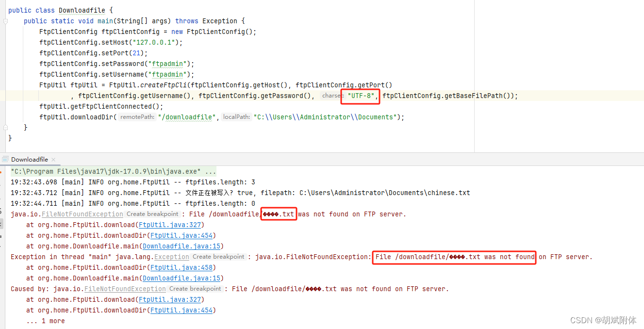This screenshot has height=329, width=644.
Task: Open the Downloadfile.java:15 link under FtpUtil.java:458
Action: tap(182, 278)
